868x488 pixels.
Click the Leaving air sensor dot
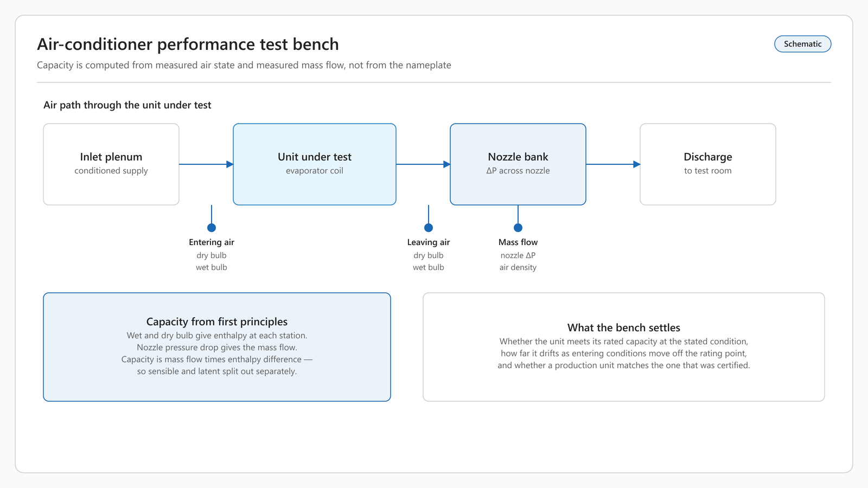[x=429, y=228]
